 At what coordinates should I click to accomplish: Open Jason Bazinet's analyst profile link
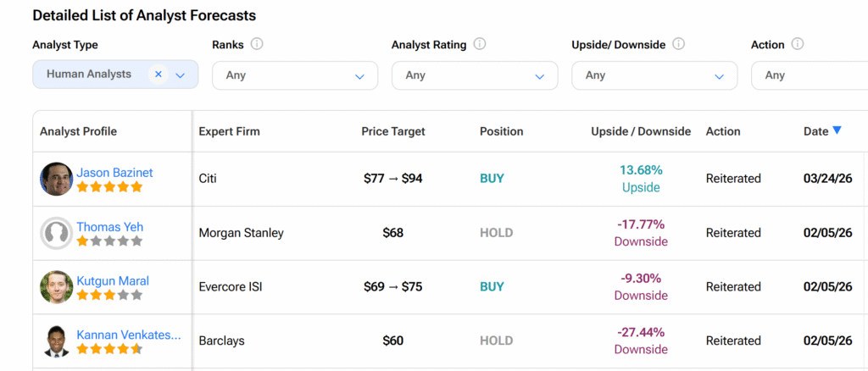[114, 172]
